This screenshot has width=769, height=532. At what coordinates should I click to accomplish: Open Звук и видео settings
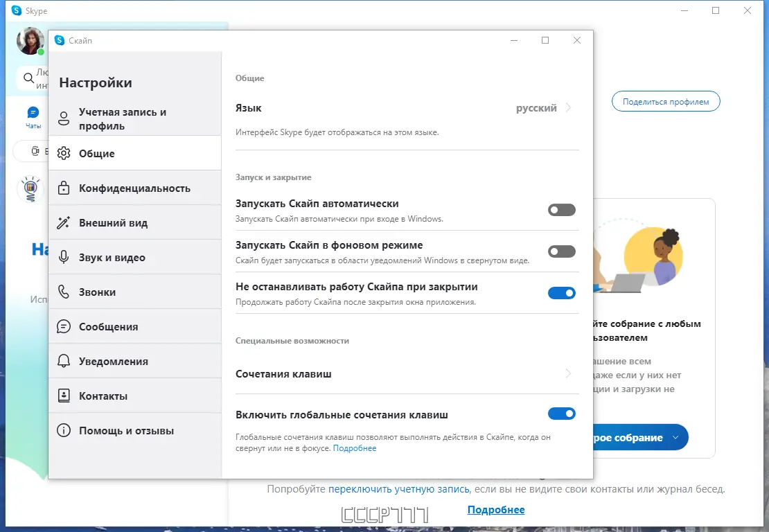135,257
